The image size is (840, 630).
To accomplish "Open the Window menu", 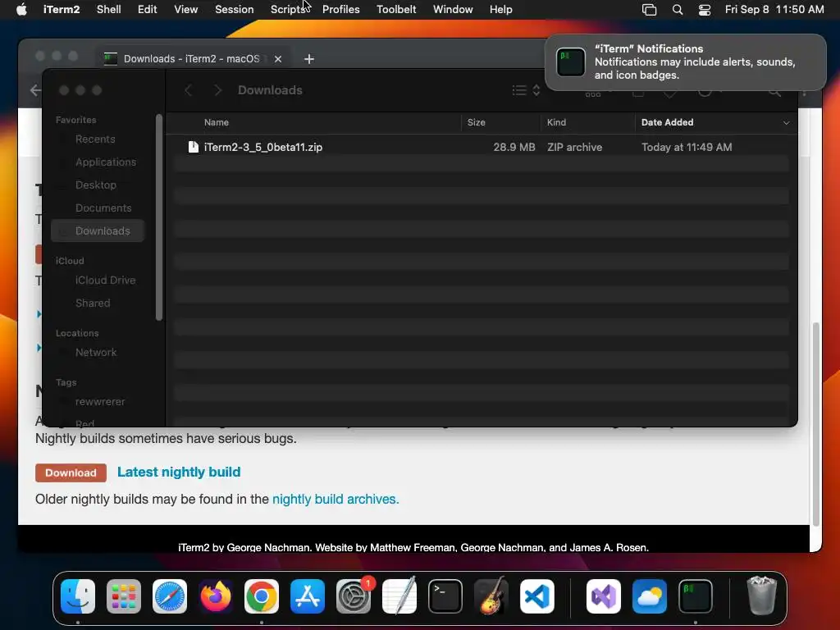I will click(x=453, y=10).
